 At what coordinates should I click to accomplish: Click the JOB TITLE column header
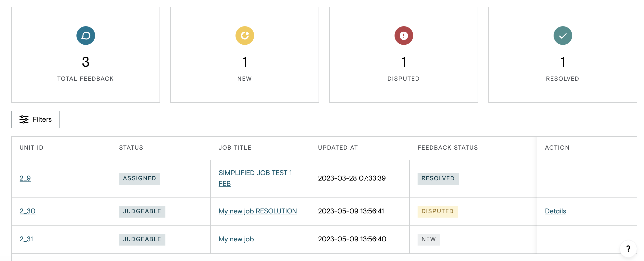coord(235,148)
